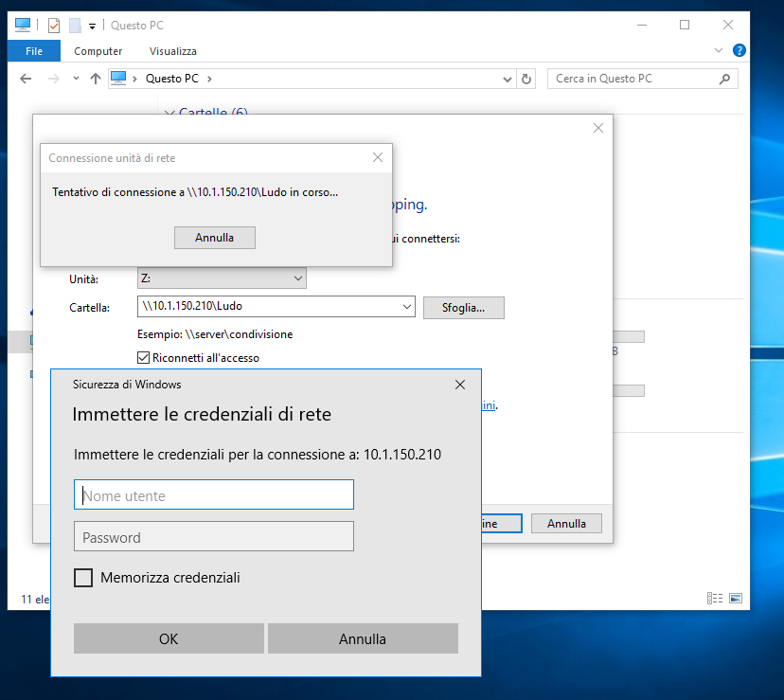Click the Properties icon in title bar
The height and width of the screenshot is (700, 784).
(54, 26)
